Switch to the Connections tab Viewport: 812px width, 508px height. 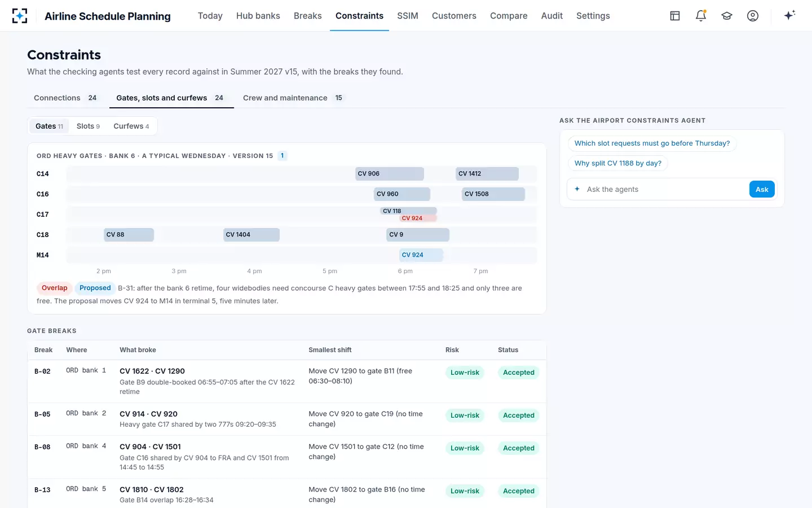65,98
